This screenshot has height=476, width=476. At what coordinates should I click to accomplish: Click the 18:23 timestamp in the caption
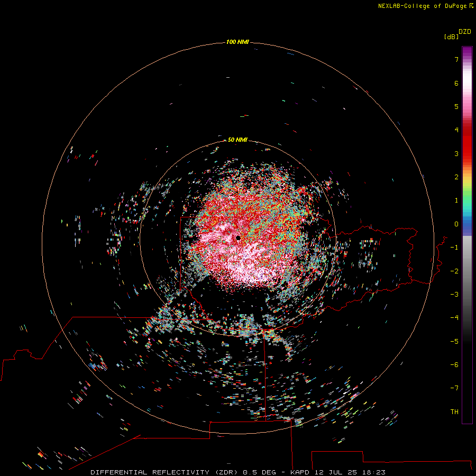tap(375, 472)
